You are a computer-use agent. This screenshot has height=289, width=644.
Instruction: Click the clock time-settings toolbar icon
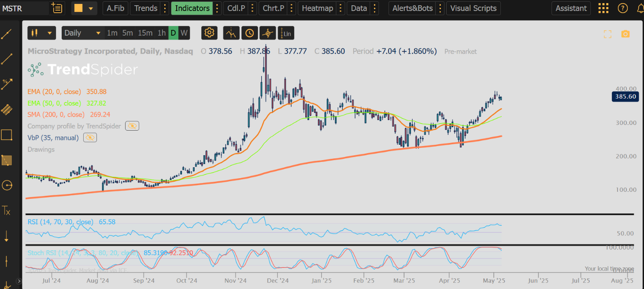(x=249, y=33)
